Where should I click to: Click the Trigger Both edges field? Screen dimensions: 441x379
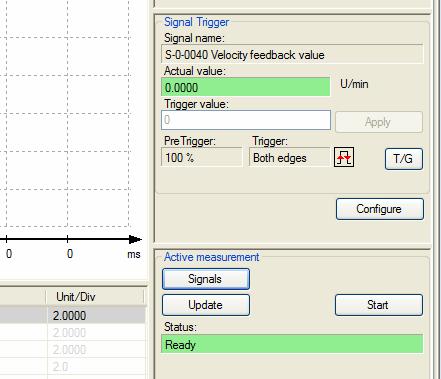click(x=289, y=157)
